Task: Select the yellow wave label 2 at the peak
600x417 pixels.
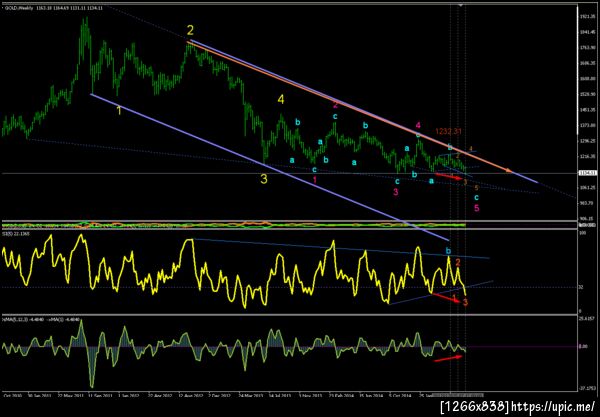Action: pyautogui.click(x=190, y=30)
